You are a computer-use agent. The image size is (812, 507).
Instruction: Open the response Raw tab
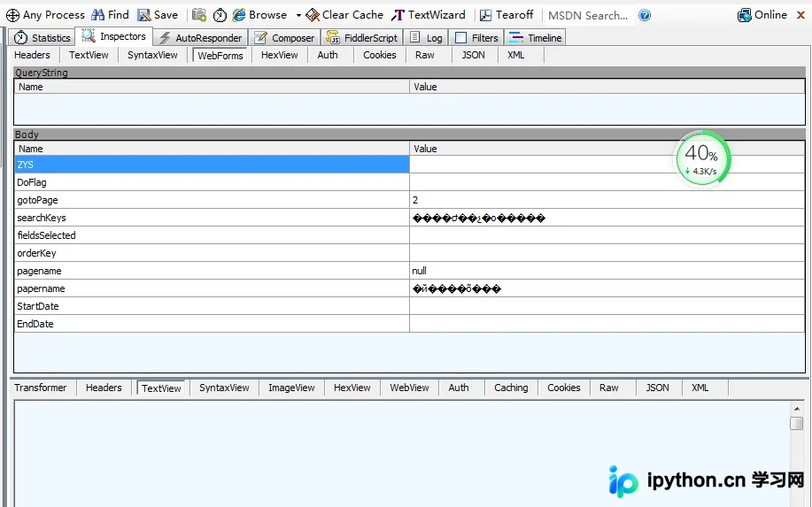(x=609, y=388)
